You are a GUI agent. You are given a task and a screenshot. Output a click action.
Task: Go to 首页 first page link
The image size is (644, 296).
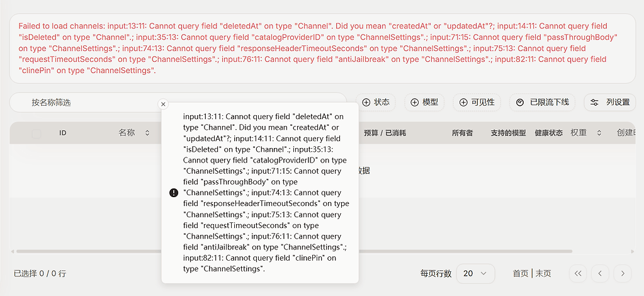[x=521, y=273]
